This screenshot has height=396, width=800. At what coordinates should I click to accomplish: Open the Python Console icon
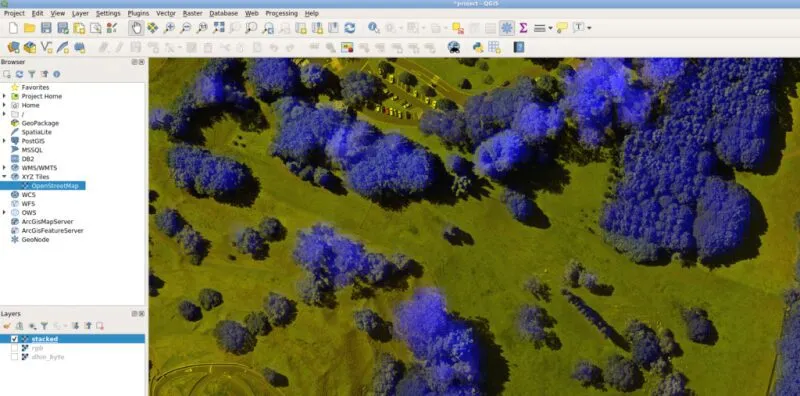[x=478, y=47]
